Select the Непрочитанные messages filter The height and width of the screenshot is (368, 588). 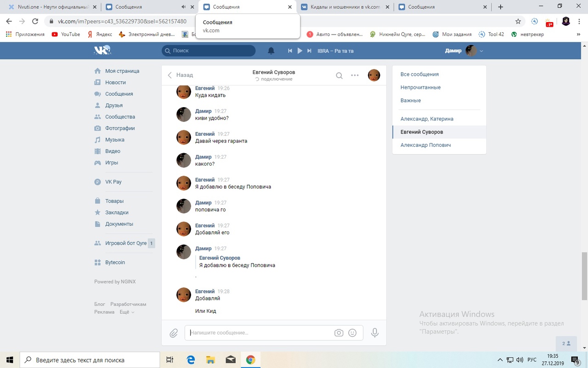tap(420, 87)
